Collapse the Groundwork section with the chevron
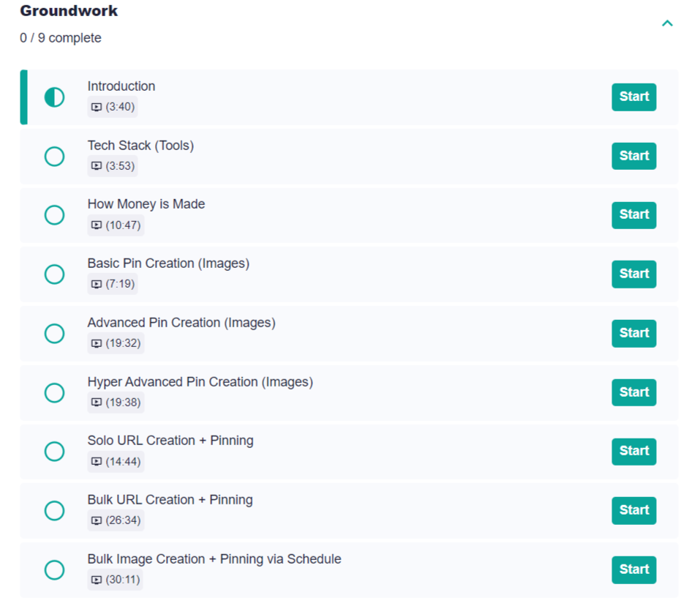Viewport: 700px width, 609px height. pyautogui.click(x=666, y=23)
